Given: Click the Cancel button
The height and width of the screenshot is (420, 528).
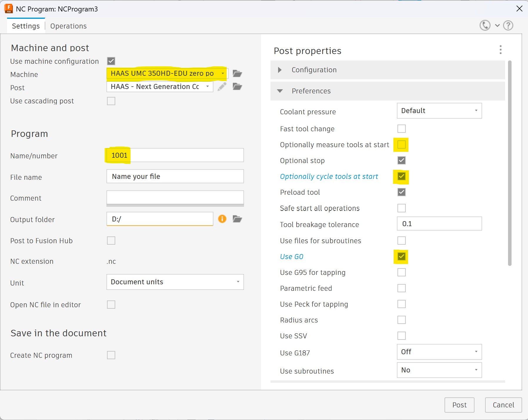Looking at the screenshot, I should click(503, 405).
